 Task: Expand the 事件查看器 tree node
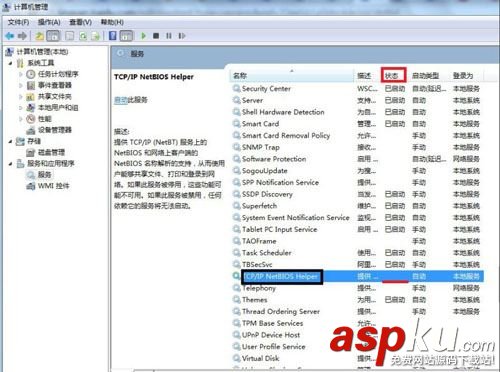pos(21,85)
